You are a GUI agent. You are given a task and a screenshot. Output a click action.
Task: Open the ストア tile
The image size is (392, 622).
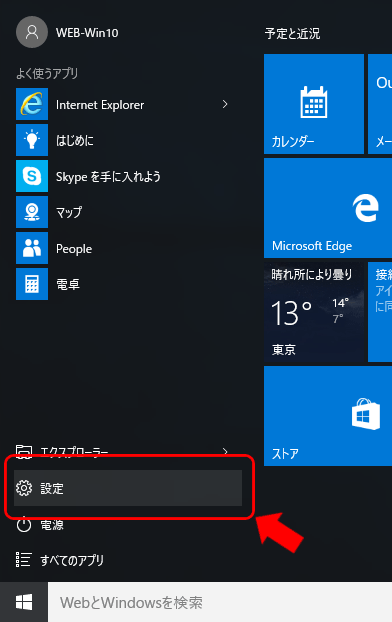pos(328,416)
